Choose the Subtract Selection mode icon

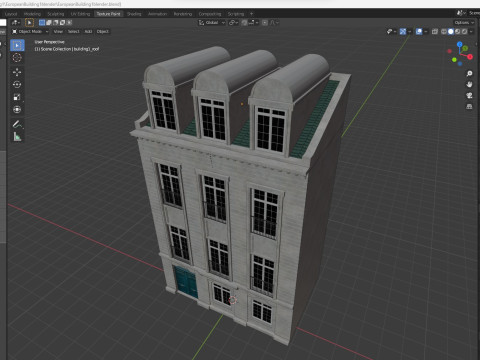(56, 23)
